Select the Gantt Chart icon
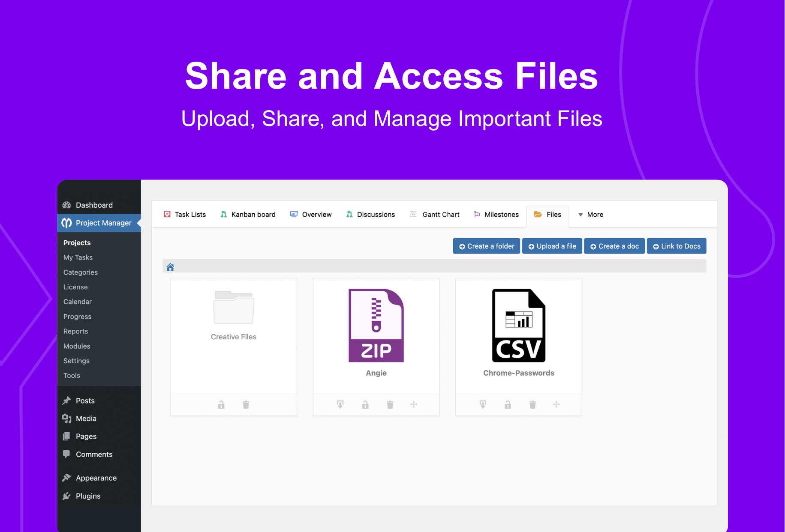785x532 pixels. [x=413, y=214]
